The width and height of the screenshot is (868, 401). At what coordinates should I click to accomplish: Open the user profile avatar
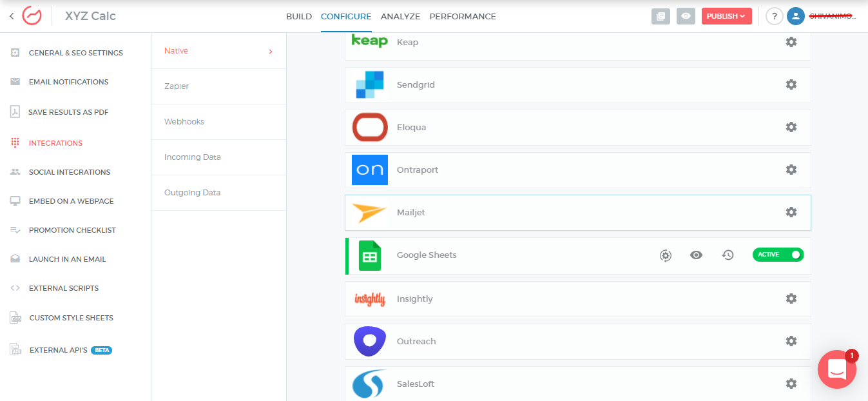coord(796,16)
